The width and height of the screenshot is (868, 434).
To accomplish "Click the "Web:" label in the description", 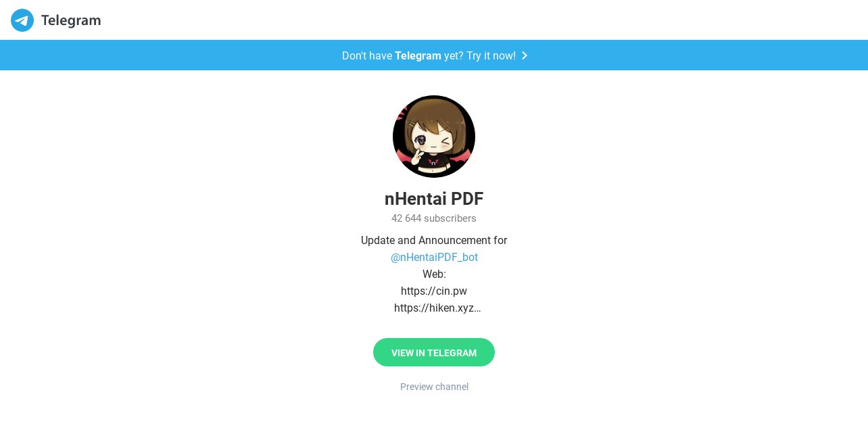I will coord(434,274).
